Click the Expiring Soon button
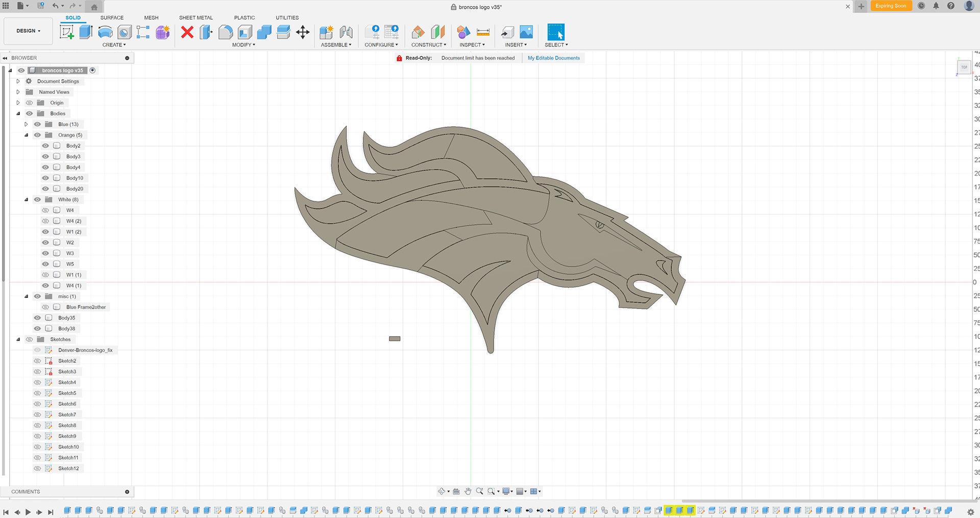This screenshot has width=980, height=518. pos(891,6)
